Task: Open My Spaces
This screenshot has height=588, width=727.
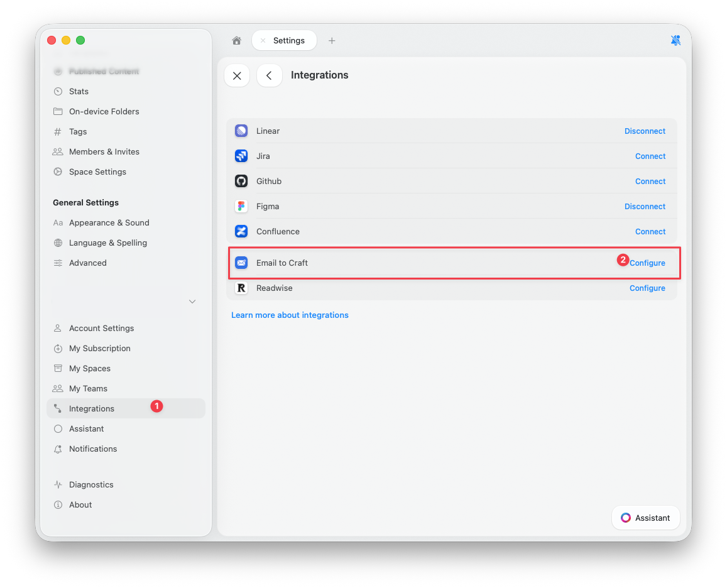Action: (126, 369)
